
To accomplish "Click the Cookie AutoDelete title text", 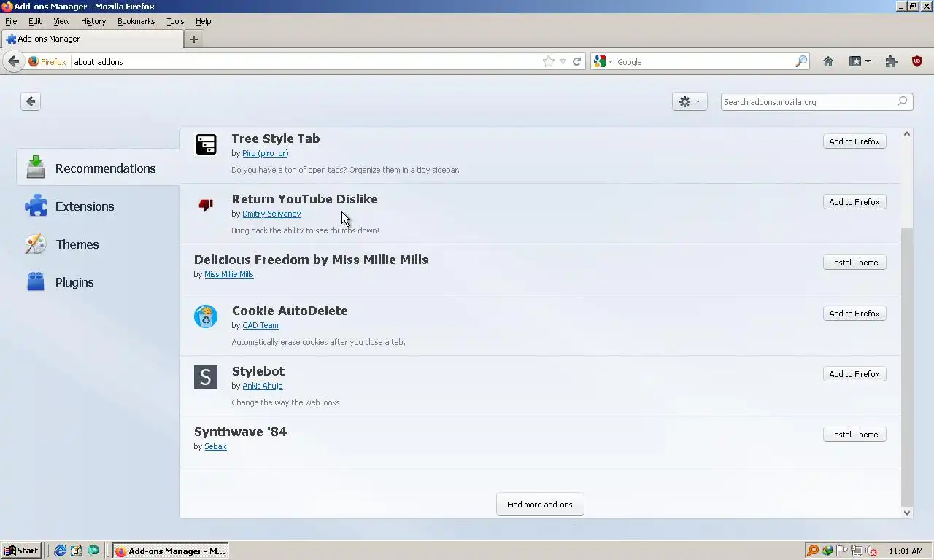I will click(290, 311).
